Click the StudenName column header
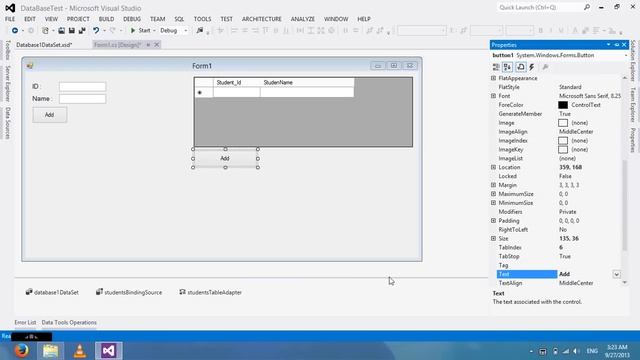640x360 pixels. (x=307, y=82)
